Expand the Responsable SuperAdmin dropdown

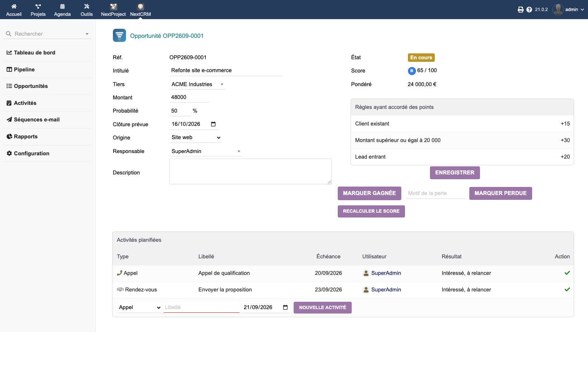point(239,151)
